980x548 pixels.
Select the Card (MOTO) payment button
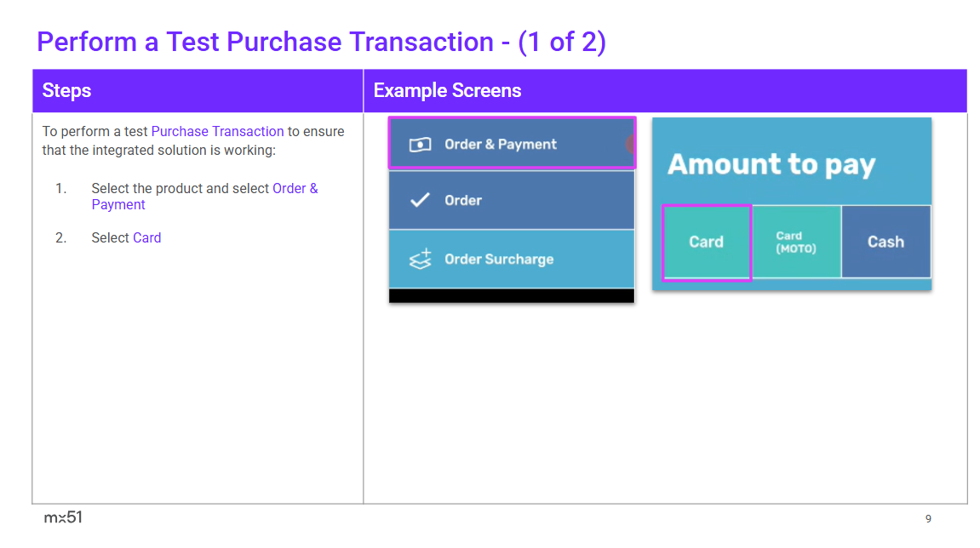pos(796,243)
